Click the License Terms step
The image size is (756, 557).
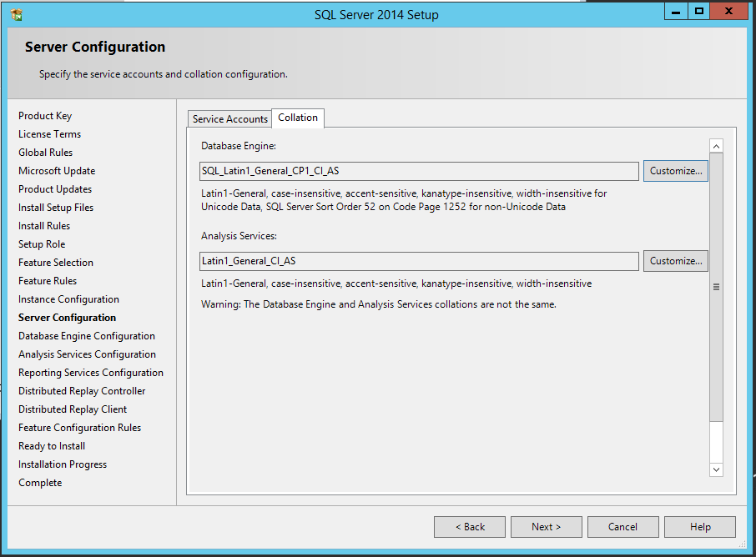pyautogui.click(x=50, y=134)
